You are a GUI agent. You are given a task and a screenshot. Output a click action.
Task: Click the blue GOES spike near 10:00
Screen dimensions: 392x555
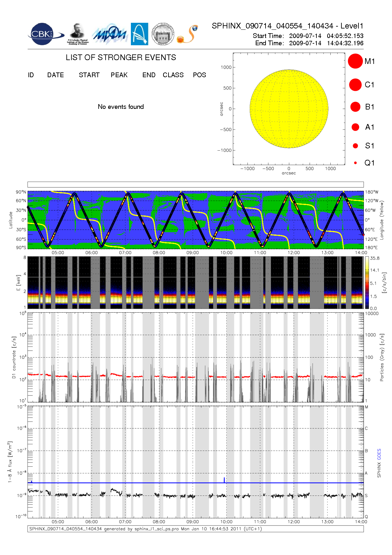[224, 480]
